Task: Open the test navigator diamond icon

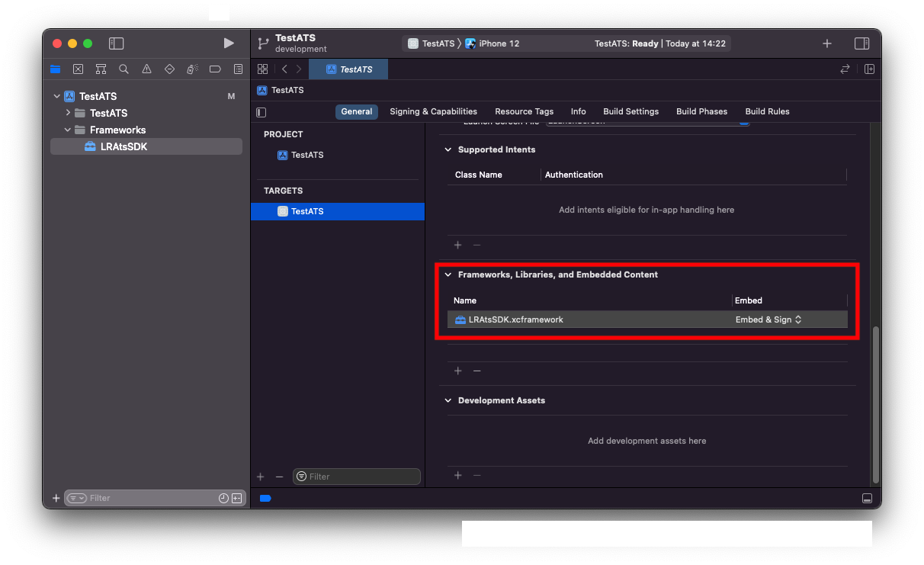Action: click(x=169, y=69)
